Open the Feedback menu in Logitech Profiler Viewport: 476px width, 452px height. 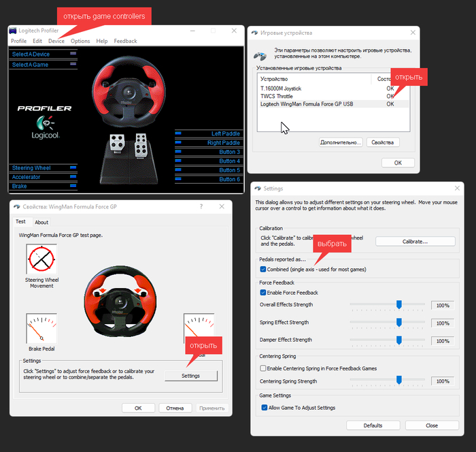coord(125,41)
